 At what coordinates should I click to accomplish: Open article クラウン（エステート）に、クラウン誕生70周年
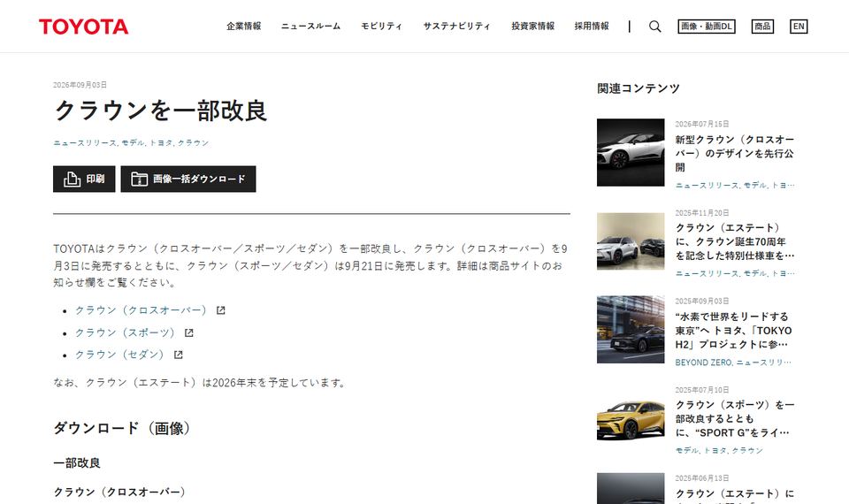[x=734, y=241]
